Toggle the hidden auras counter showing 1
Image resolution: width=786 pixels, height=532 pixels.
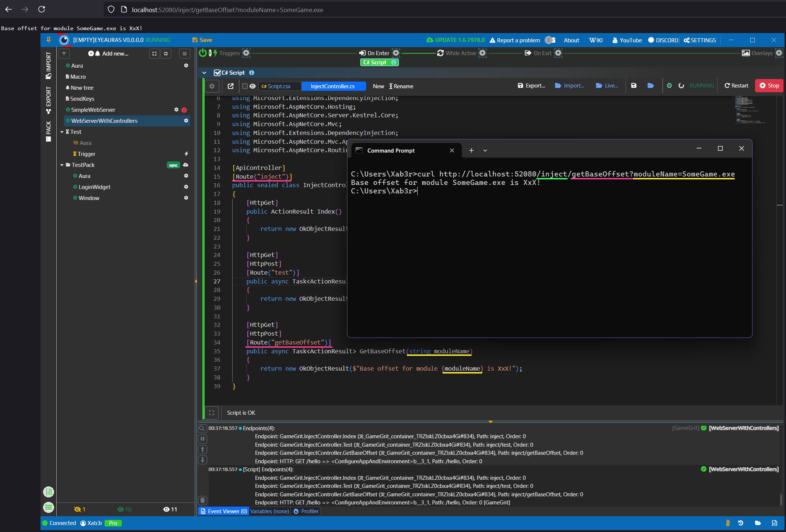79,509
